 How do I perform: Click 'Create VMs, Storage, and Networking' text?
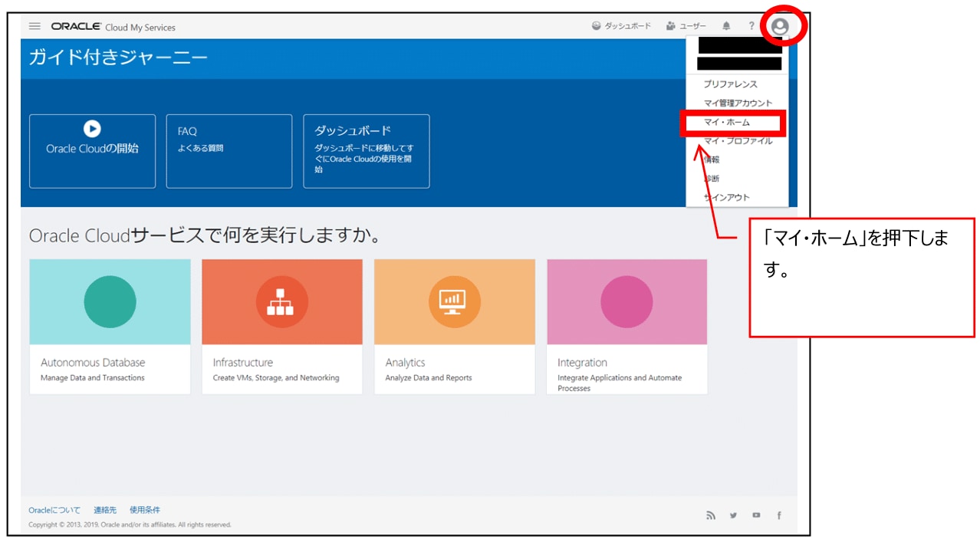click(x=276, y=378)
